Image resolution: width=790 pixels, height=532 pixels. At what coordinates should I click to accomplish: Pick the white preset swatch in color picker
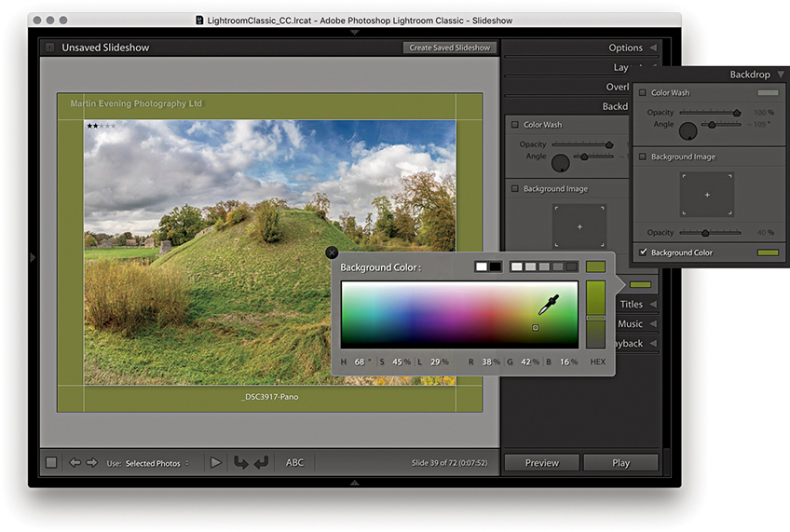(x=482, y=267)
